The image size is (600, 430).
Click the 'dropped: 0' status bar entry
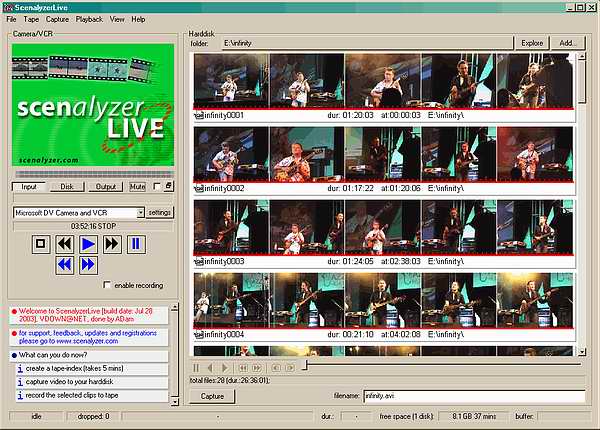tap(93, 416)
